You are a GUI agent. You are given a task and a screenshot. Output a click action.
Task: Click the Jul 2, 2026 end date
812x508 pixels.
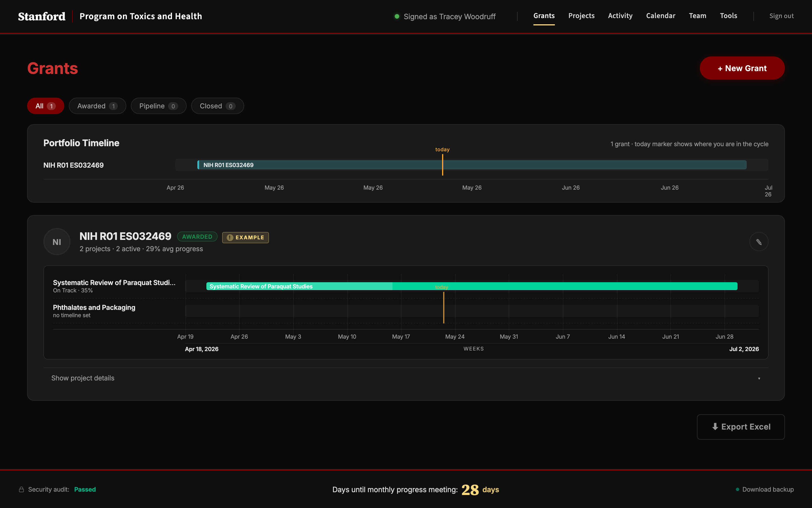pos(744,349)
